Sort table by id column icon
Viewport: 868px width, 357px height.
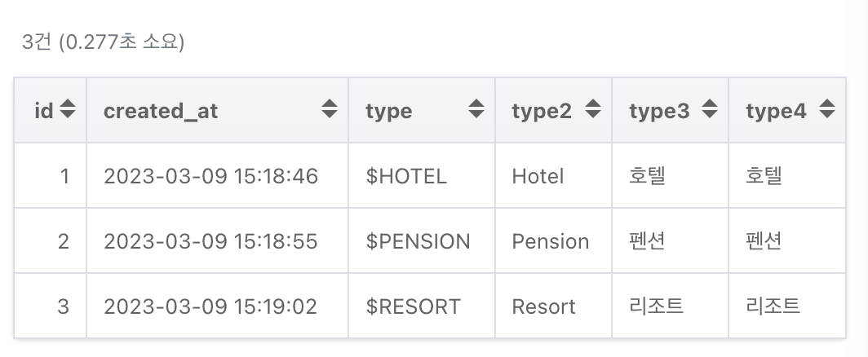68,110
